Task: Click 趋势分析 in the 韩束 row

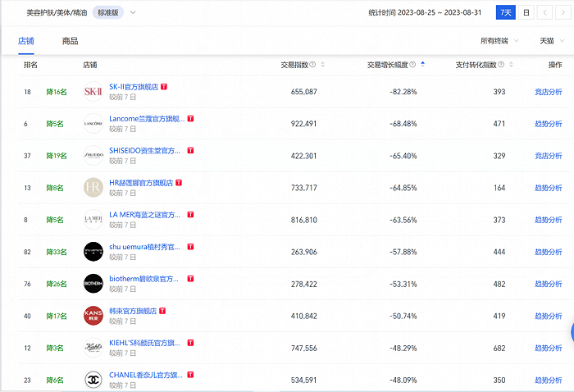Action: click(549, 316)
